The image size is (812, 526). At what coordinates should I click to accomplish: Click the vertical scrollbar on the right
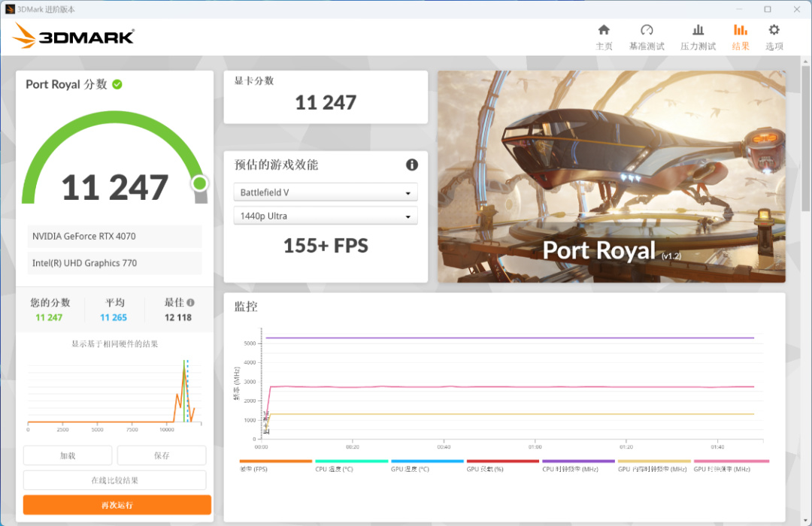(805, 138)
